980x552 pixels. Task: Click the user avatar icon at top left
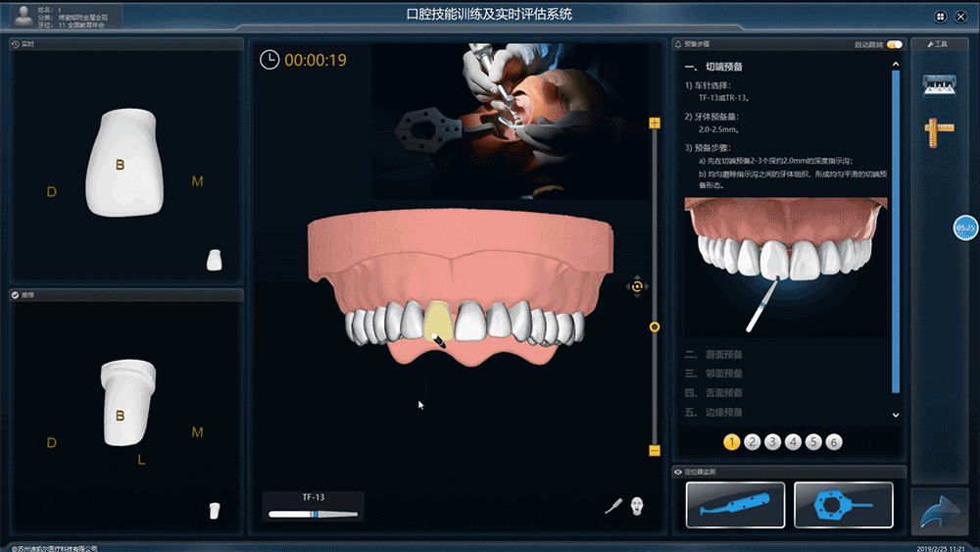click(x=20, y=14)
